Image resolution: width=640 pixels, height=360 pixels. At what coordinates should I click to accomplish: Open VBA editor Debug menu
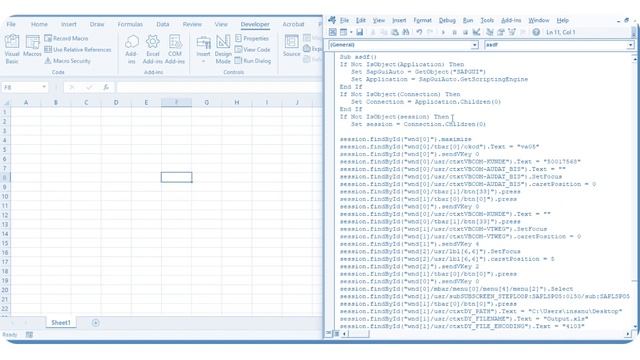pos(447,20)
